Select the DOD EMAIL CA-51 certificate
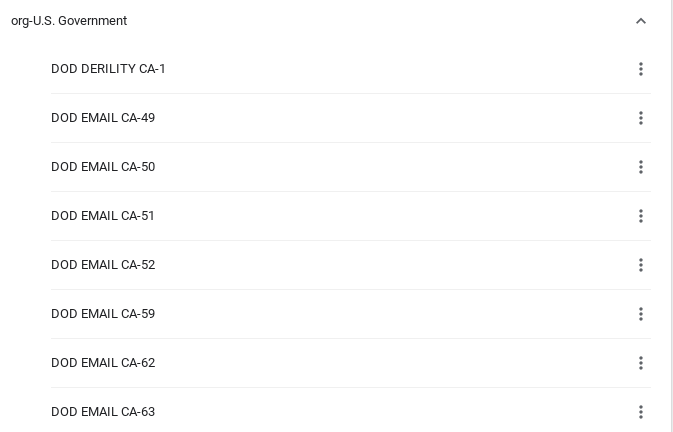 point(103,216)
